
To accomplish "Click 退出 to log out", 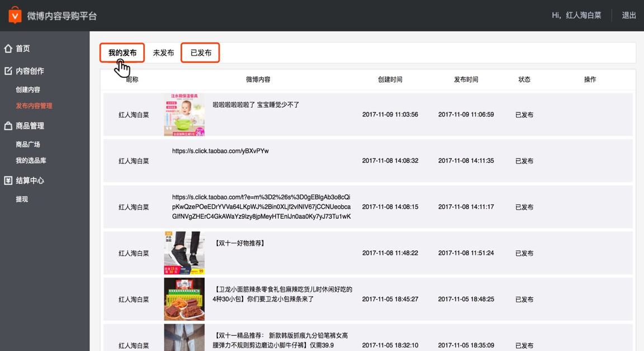I will click(x=629, y=15).
